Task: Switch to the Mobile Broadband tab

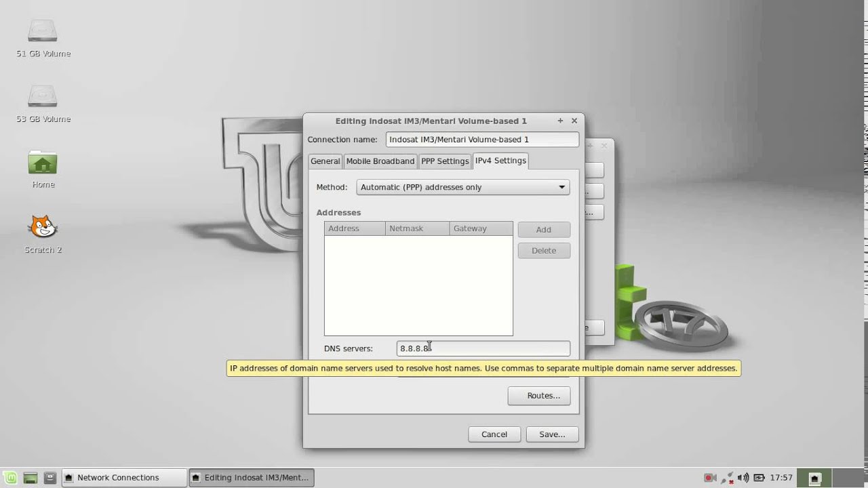Action: 380,161
